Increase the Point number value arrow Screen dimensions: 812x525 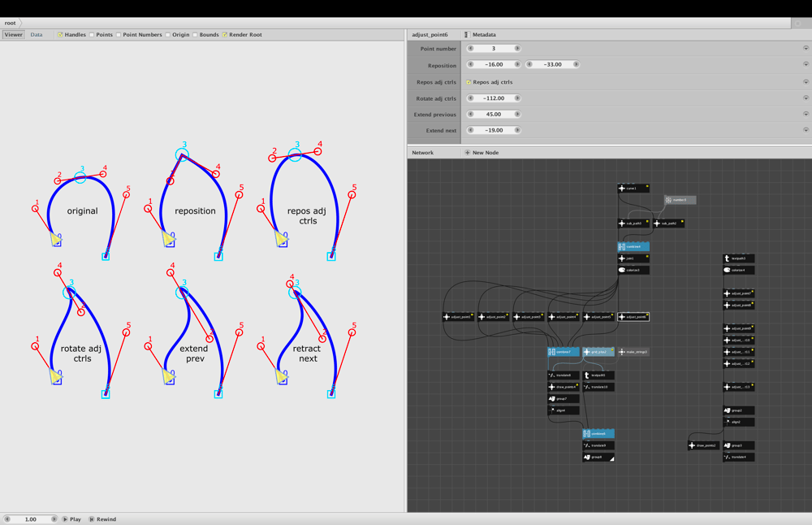coord(516,48)
